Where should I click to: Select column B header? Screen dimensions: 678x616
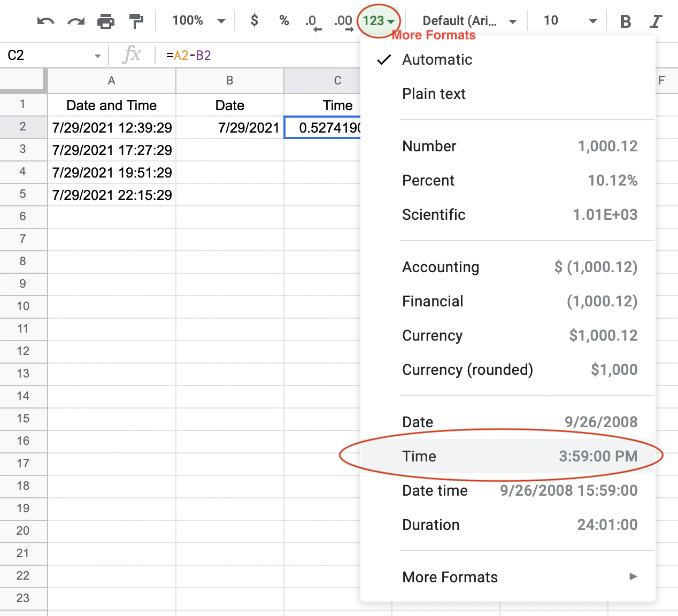point(230,81)
